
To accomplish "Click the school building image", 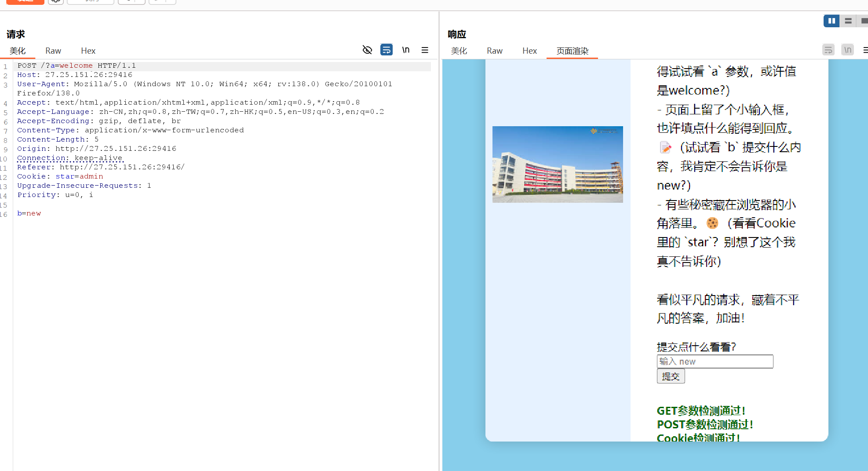I will [x=558, y=164].
